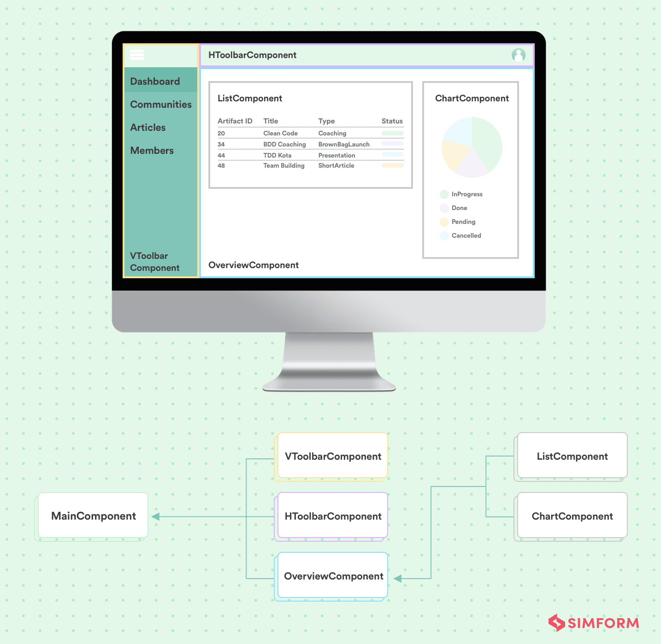
Task: Click the HToolbarComponent diagram box
Action: 333,515
